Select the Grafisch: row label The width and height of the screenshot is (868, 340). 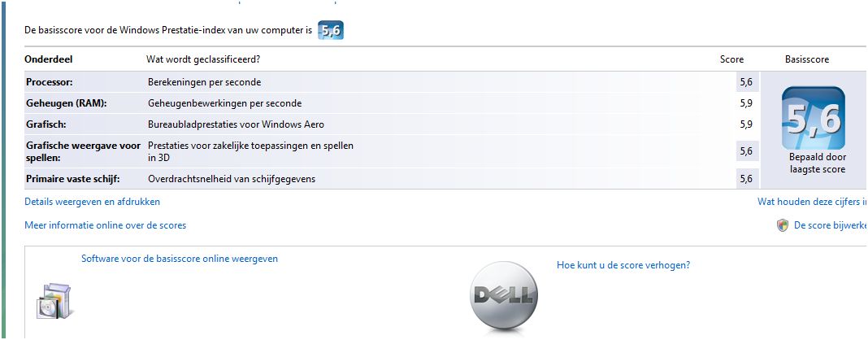(x=46, y=124)
